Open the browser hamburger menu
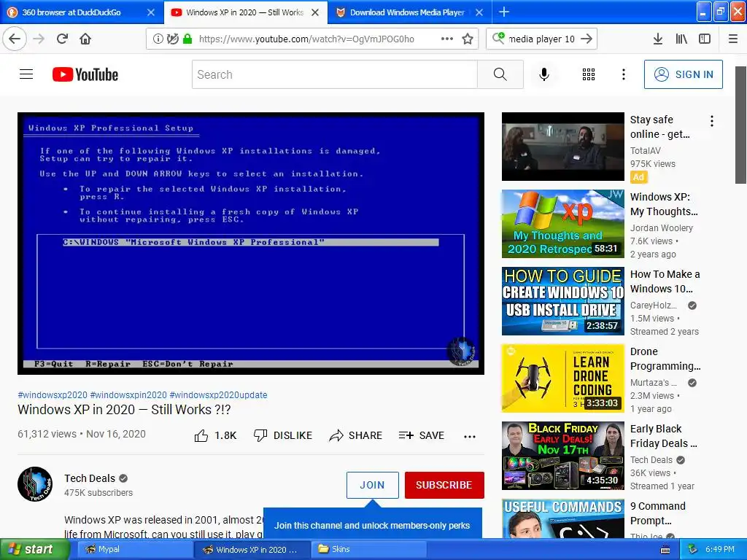 click(733, 39)
